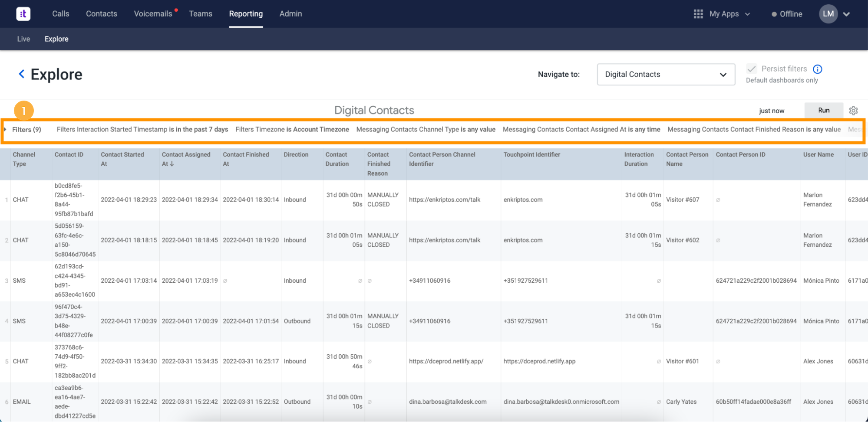Click the Talkdesk logo icon
This screenshot has width=868, height=422.
pos(23,14)
